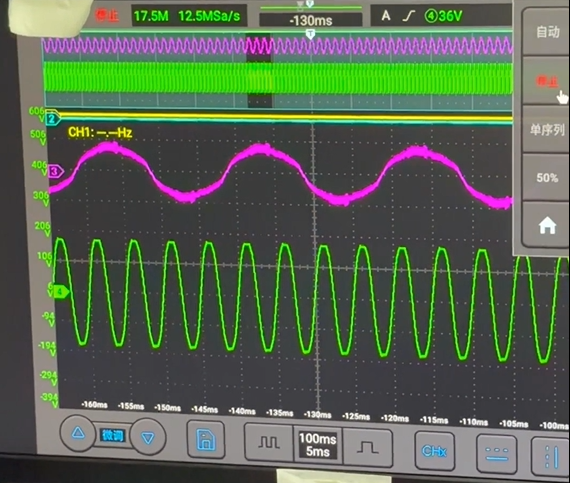Viewport: 570px width, 483px height.
Task: Tap the trigger position marker above -130ms
Action: [310, 4]
